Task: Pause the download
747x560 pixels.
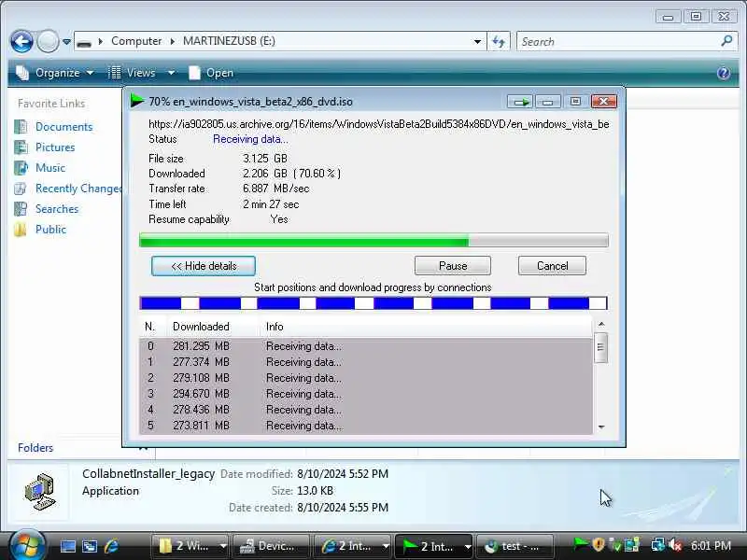Action: (453, 266)
